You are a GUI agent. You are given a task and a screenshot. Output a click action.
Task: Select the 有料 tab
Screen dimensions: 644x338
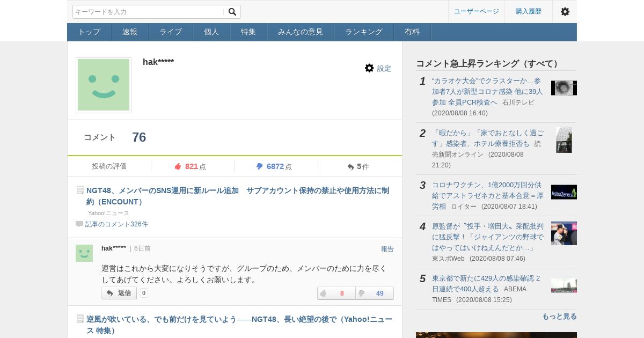pyautogui.click(x=412, y=32)
